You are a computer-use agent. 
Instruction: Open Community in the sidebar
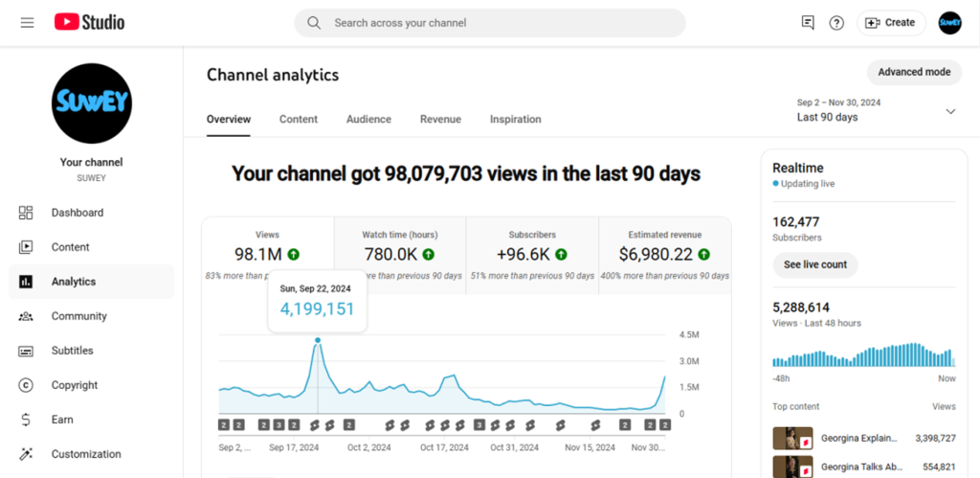click(91, 316)
